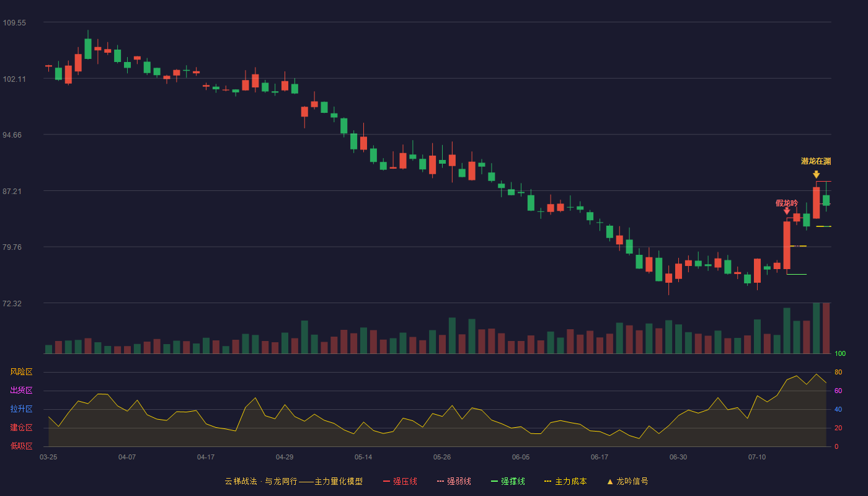
Task: Click the 低吸区 zone label
Action: click(21, 446)
